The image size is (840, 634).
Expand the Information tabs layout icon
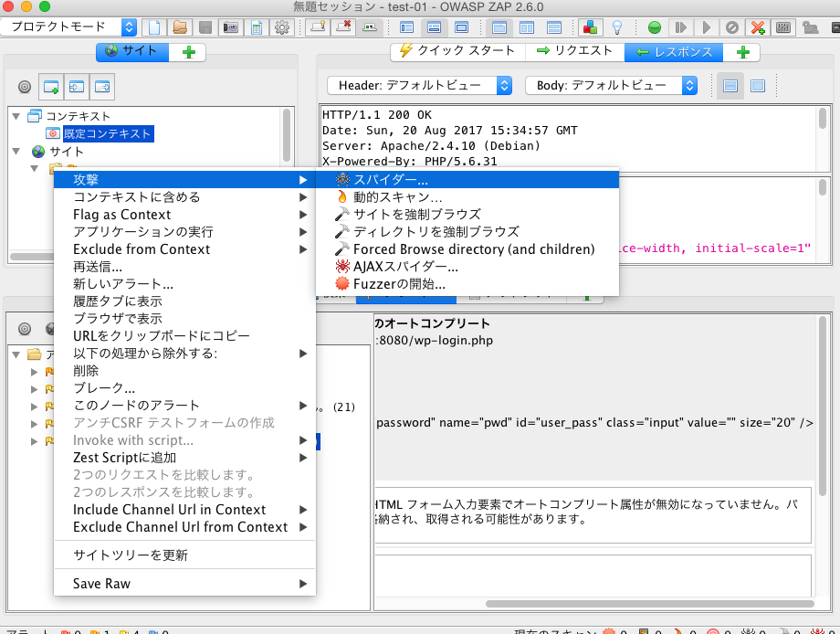pyautogui.click(x=434, y=26)
